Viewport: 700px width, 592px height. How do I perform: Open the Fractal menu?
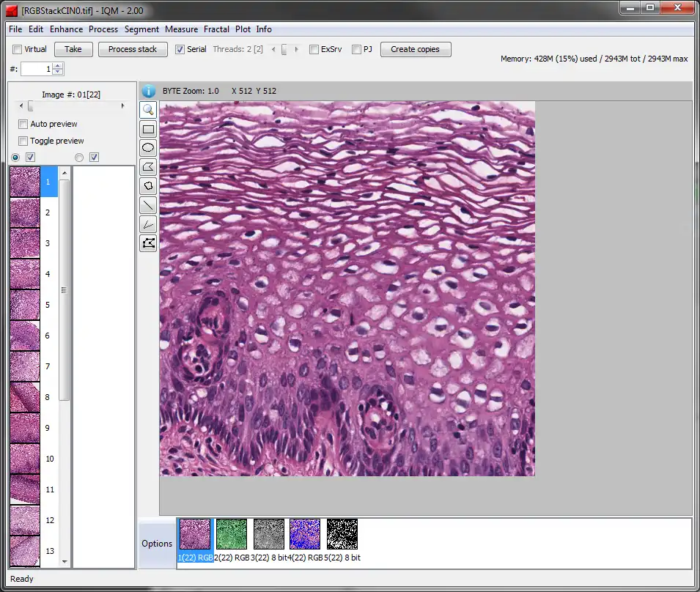coord(216,29)
